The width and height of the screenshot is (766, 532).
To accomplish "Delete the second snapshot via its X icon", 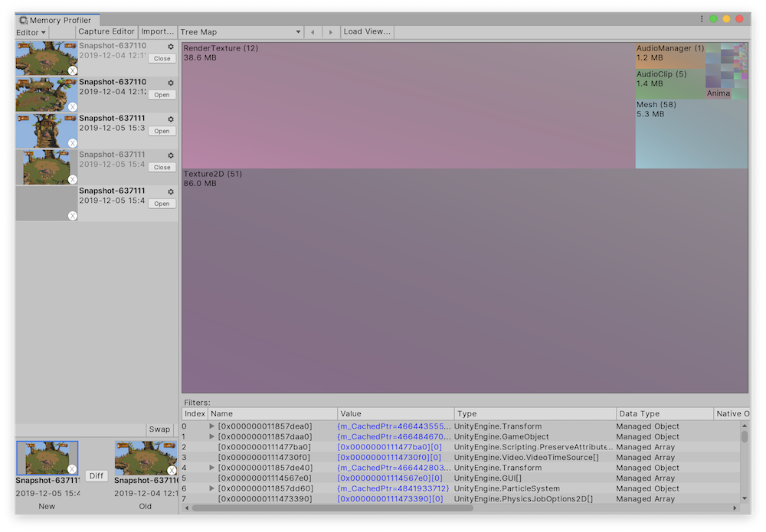I will point(72,106).
